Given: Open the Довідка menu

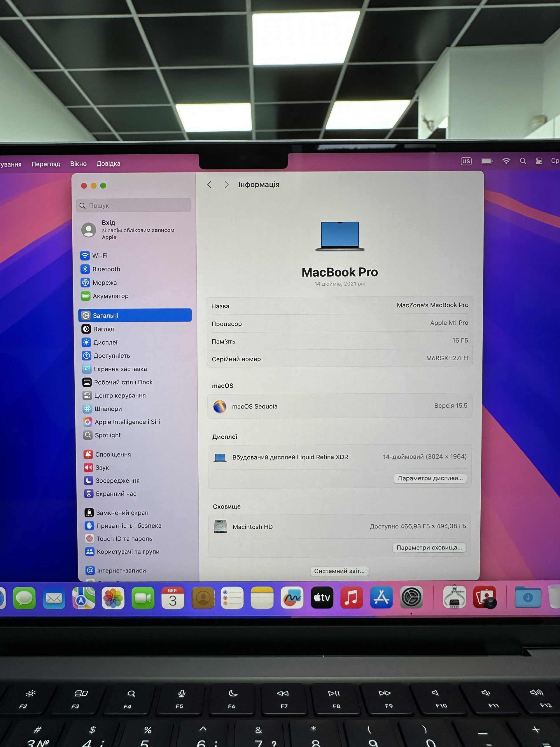Looking at the screenshot, I should click(108, 163).
